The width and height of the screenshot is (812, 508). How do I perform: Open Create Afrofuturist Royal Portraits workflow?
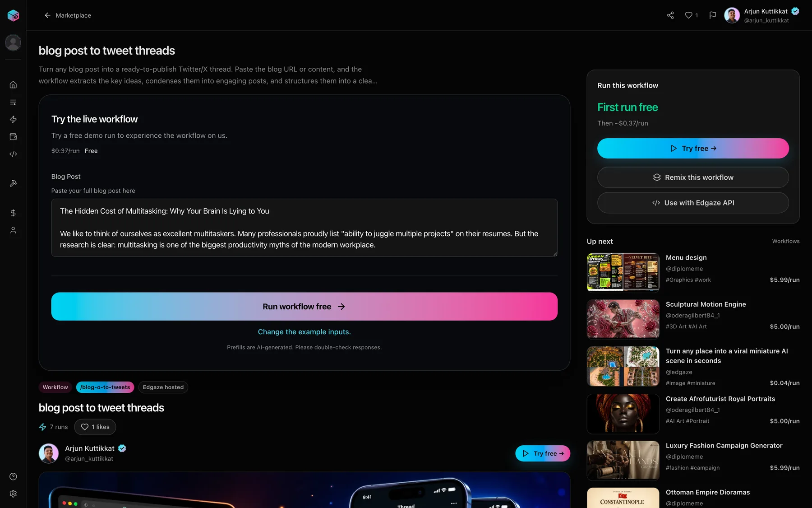coord(693,414)
